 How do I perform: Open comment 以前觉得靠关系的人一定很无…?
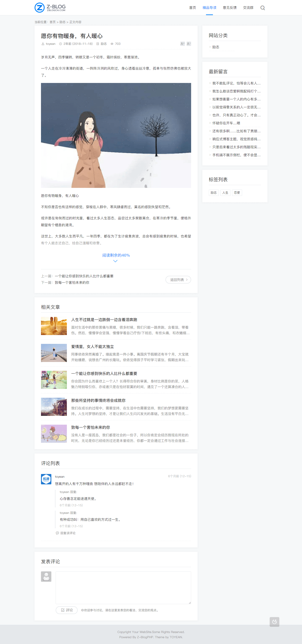coord(236,107)
